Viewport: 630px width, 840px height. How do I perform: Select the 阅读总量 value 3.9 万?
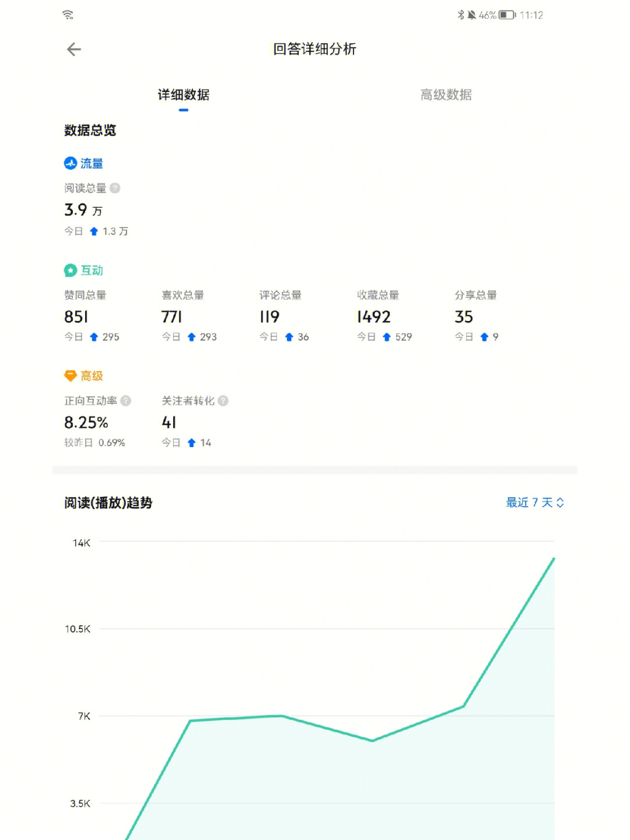83,210
